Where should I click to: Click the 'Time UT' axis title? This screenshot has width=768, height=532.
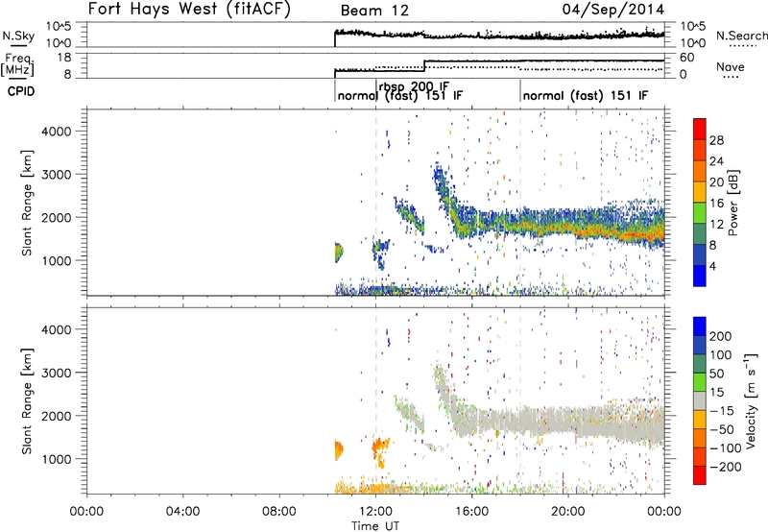pos(375,525)
